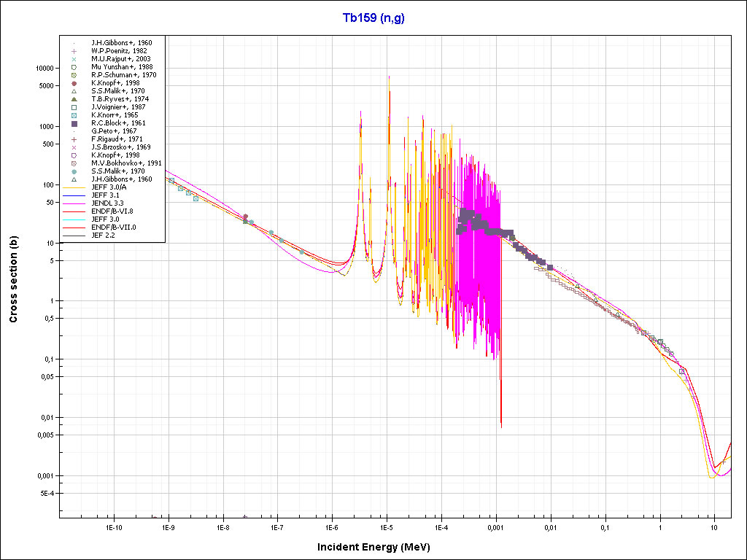Click the chart title Tb159 (n,g)

(x=373, y=17)
